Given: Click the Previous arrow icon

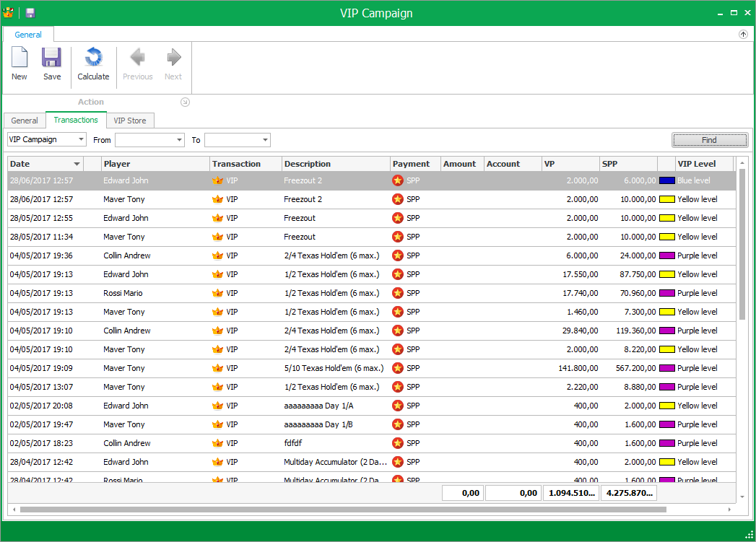Looking at the screenshot, I should click(137, 58).
